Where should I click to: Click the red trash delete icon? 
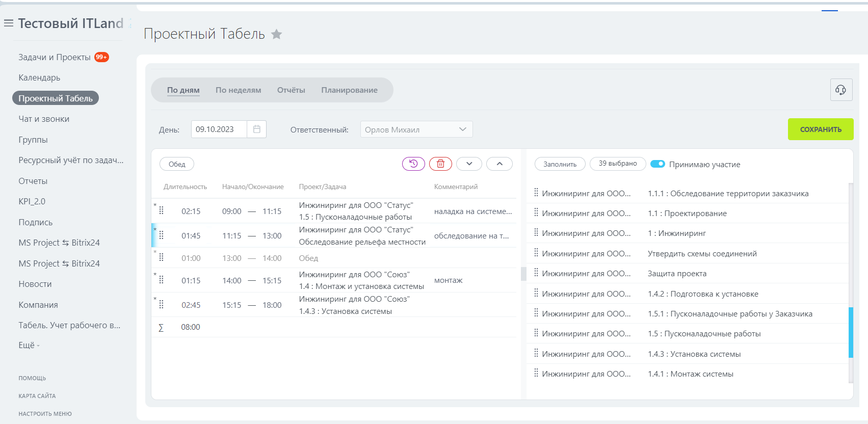point(440,164)
